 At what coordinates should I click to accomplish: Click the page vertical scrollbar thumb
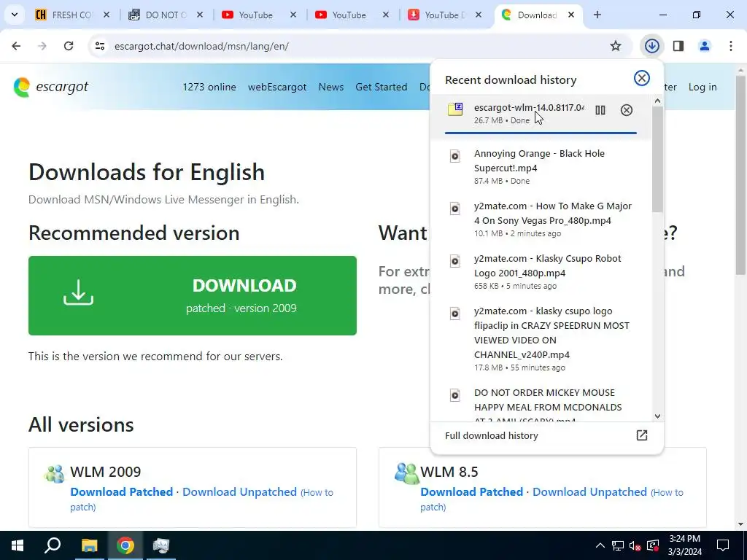click(x=740, y=174)
